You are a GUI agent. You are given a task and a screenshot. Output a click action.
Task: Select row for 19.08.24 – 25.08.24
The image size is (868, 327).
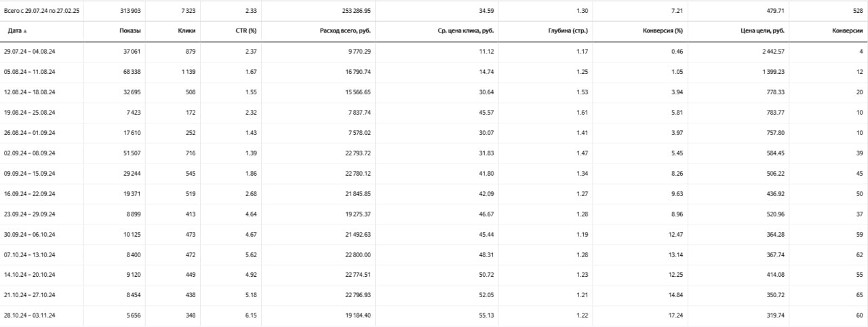click(29, 113)
